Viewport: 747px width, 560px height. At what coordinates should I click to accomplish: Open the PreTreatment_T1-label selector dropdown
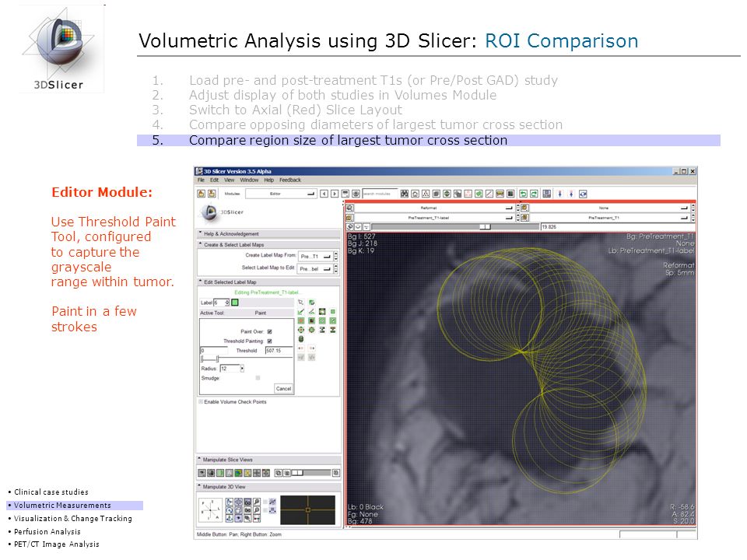pos(433,218)
